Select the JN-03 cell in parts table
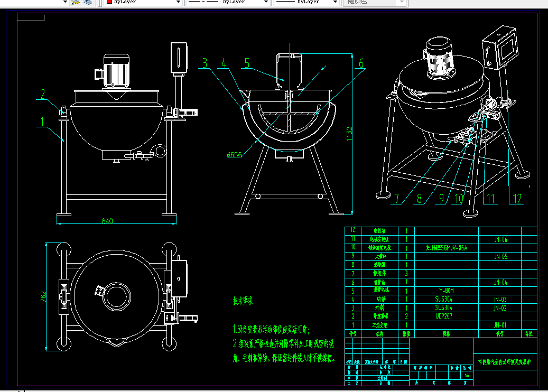548x392 pixels. tap(500, 300)
